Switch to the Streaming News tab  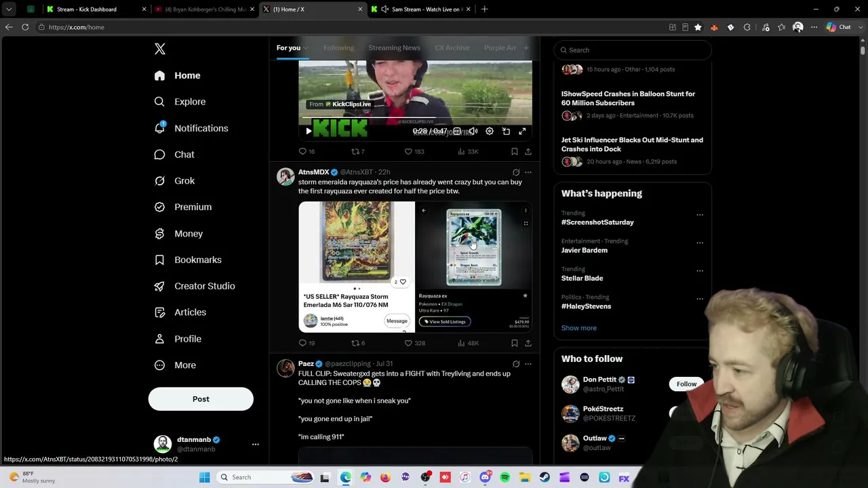click(x=394, y=48)
